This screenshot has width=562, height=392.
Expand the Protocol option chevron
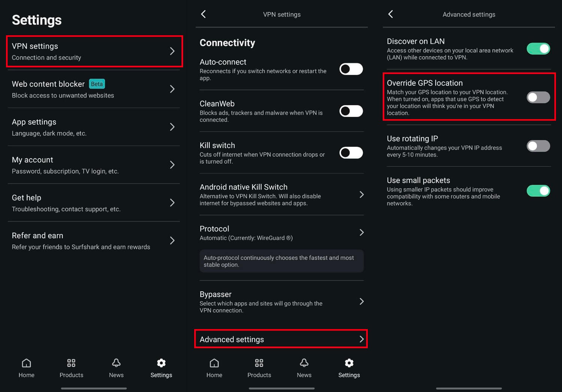coord(362,232)
